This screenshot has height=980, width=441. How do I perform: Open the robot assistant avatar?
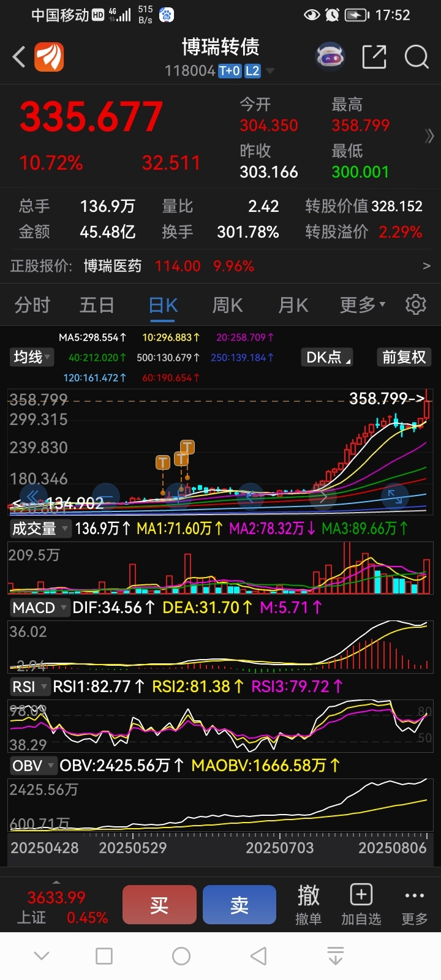[x=330, y=58]
